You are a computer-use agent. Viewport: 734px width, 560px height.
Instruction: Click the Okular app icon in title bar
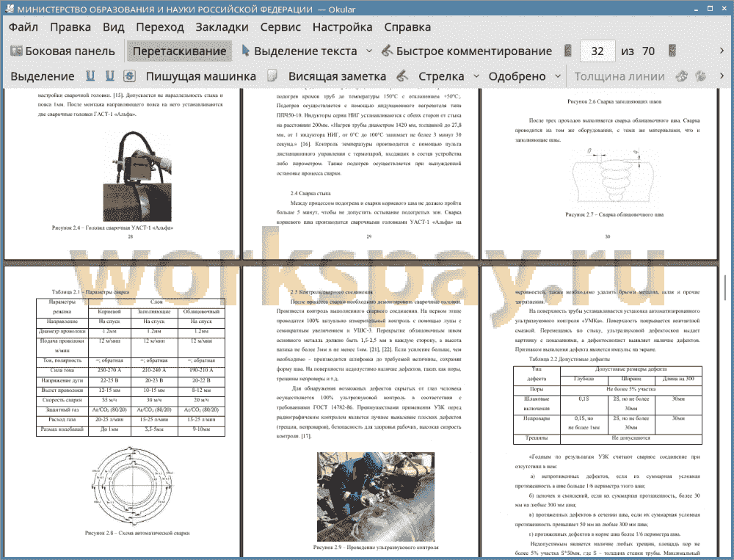tap(9, 8)
